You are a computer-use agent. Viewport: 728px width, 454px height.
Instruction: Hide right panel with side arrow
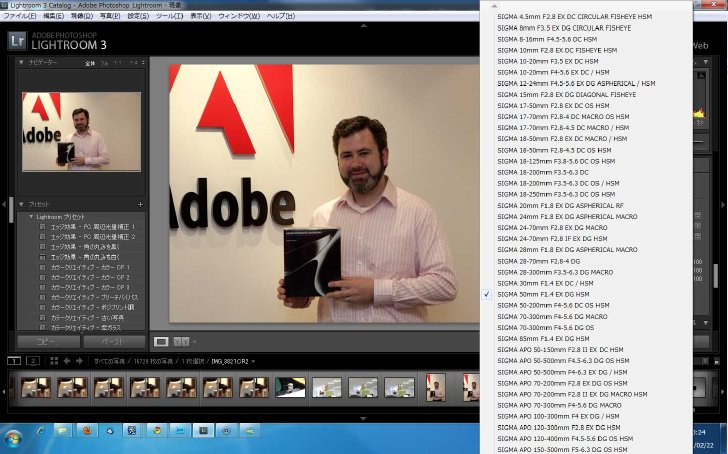(x=722, y=204)
